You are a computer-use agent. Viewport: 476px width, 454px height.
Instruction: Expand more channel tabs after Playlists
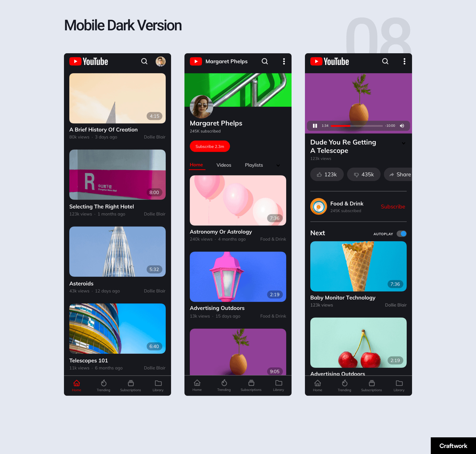pos(278,165)
